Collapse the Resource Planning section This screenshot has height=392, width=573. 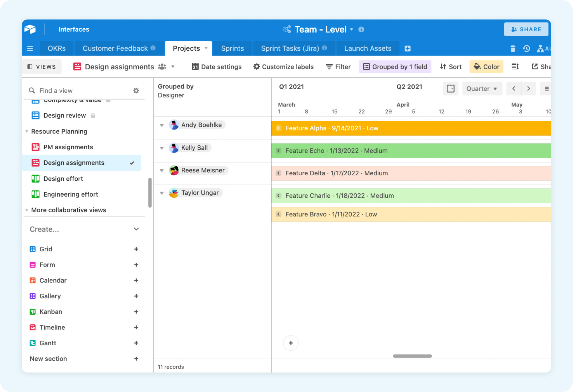27,131
